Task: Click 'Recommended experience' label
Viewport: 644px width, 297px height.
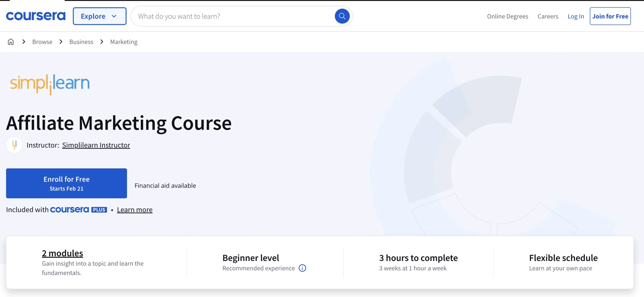Action: 259,268
